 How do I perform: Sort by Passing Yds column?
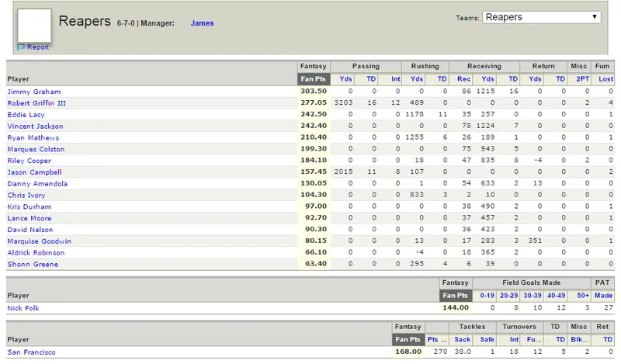point(345,79)
